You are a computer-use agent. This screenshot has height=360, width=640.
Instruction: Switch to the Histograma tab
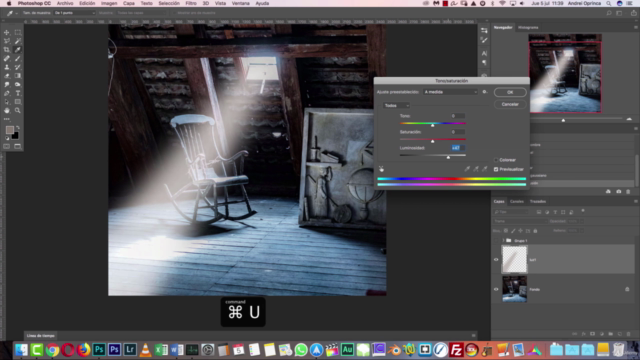[x=528, y=27]
